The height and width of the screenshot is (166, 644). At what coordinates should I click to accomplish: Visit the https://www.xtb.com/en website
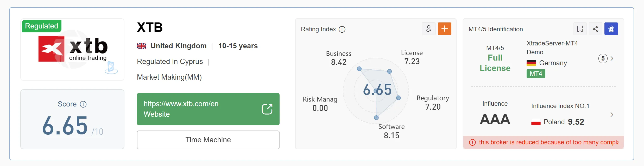pos(208,109)
